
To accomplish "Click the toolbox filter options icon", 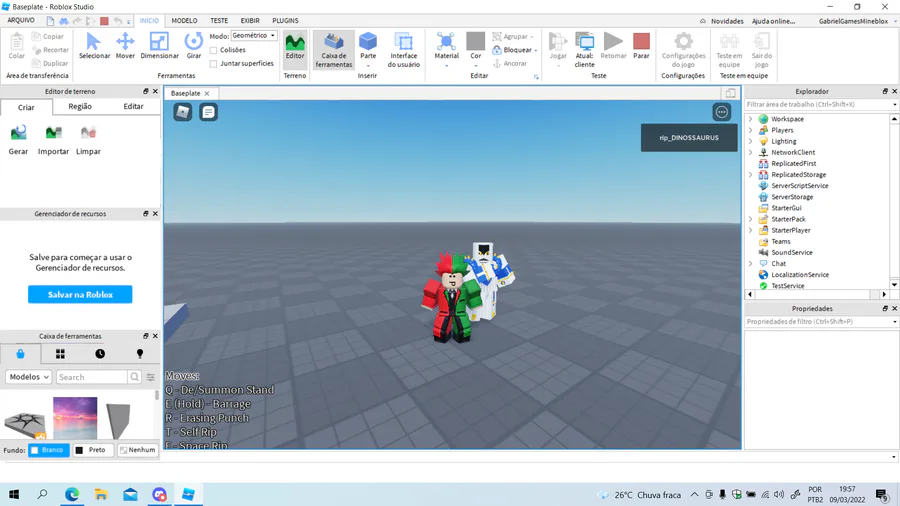I will 150,377.
